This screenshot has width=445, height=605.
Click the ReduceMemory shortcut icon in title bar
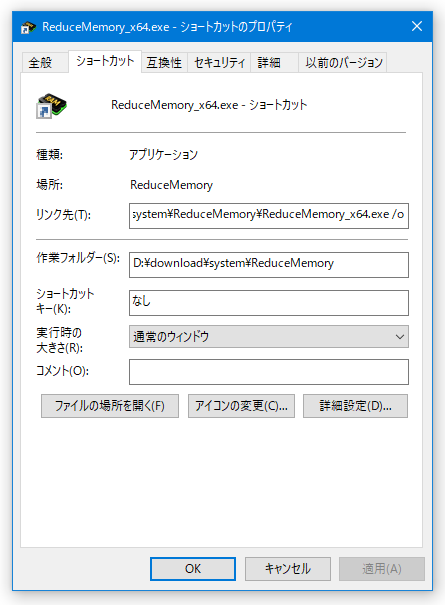click(x=28, y=27)
